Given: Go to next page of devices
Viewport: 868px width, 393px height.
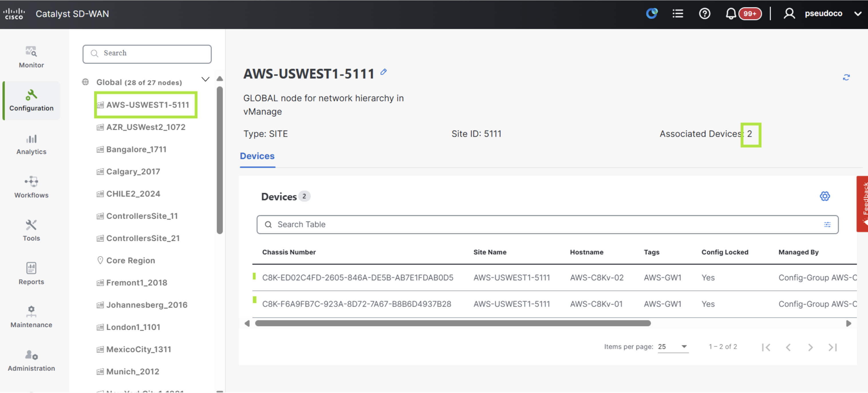Looking at the screenshot, I should [810, 347].
